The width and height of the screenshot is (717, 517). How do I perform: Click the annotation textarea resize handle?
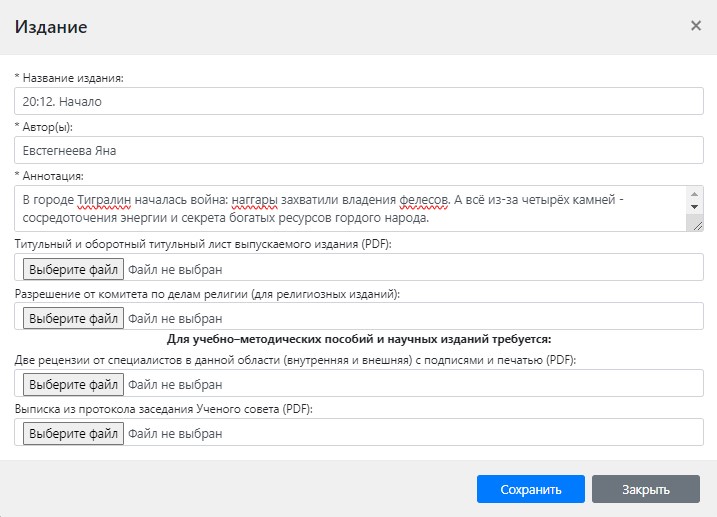(696, 225)
